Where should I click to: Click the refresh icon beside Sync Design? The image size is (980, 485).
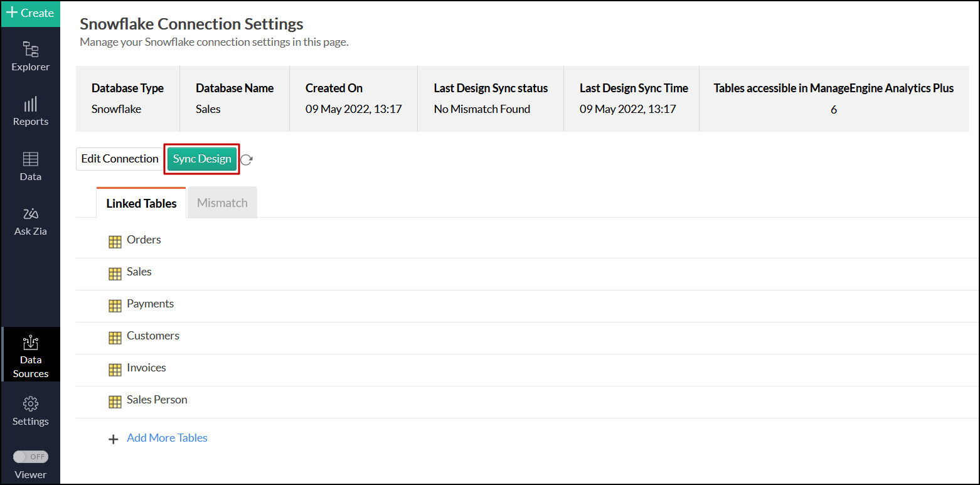point(247,159)
